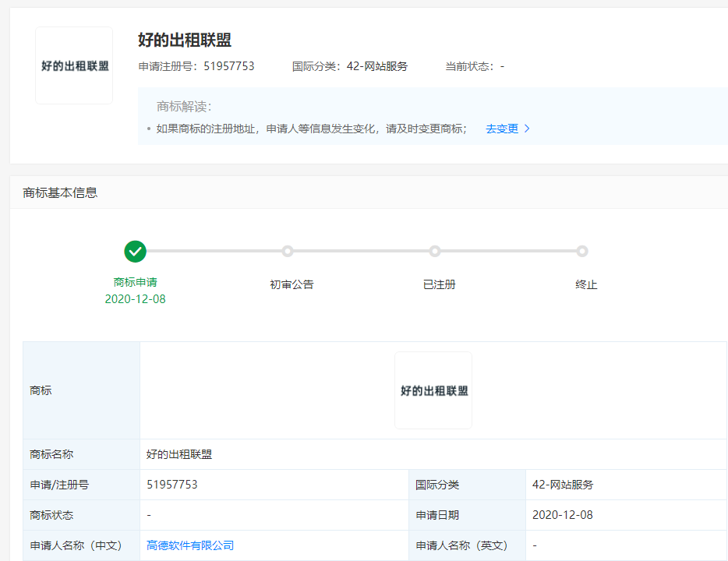The height and width of the screenshot is (561, 728).
Task: Click the trademark logo thumbnail in header
Action: [x=74, y=65]
